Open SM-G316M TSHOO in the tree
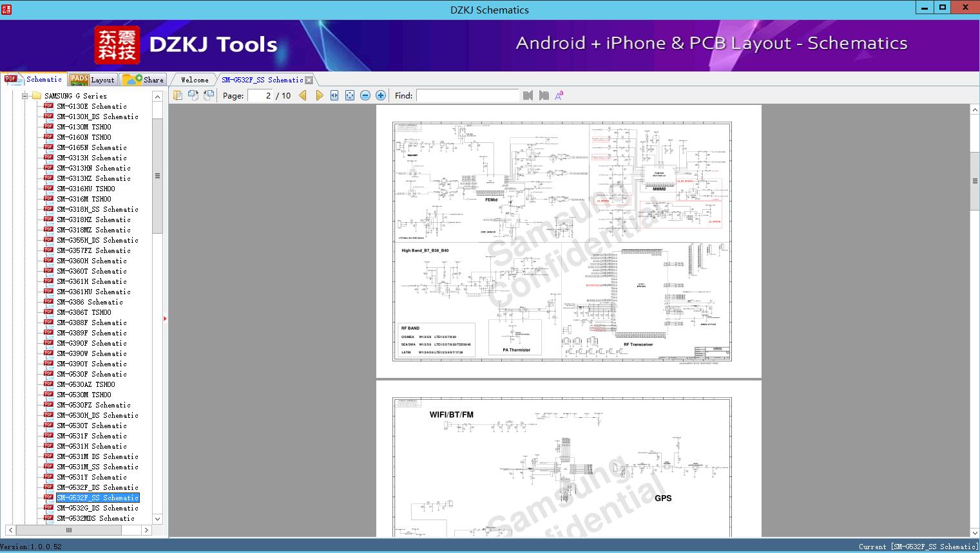Viewport: 980px width, 553px height. [x=84, y=199]
